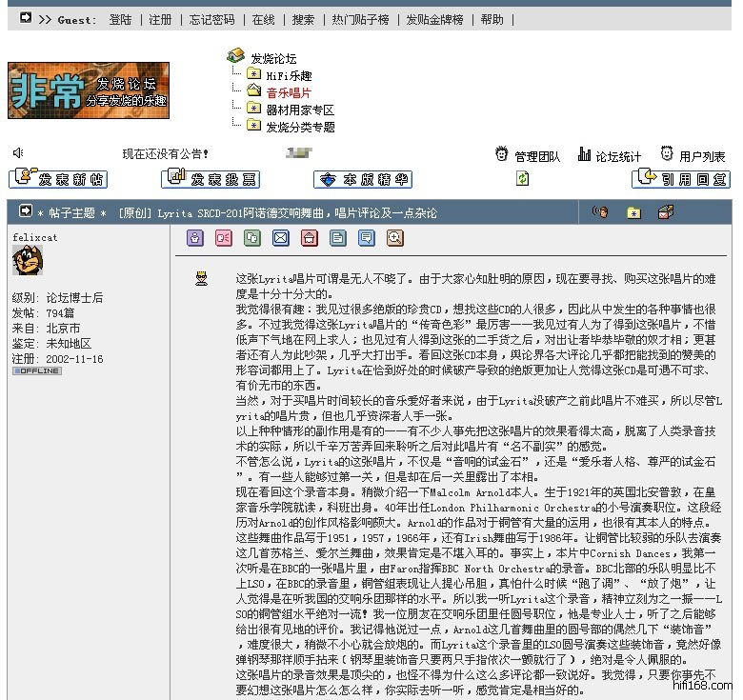The image size is (743, 700).
Task: Click the blue envelope email icon
Action: [280, 238]
